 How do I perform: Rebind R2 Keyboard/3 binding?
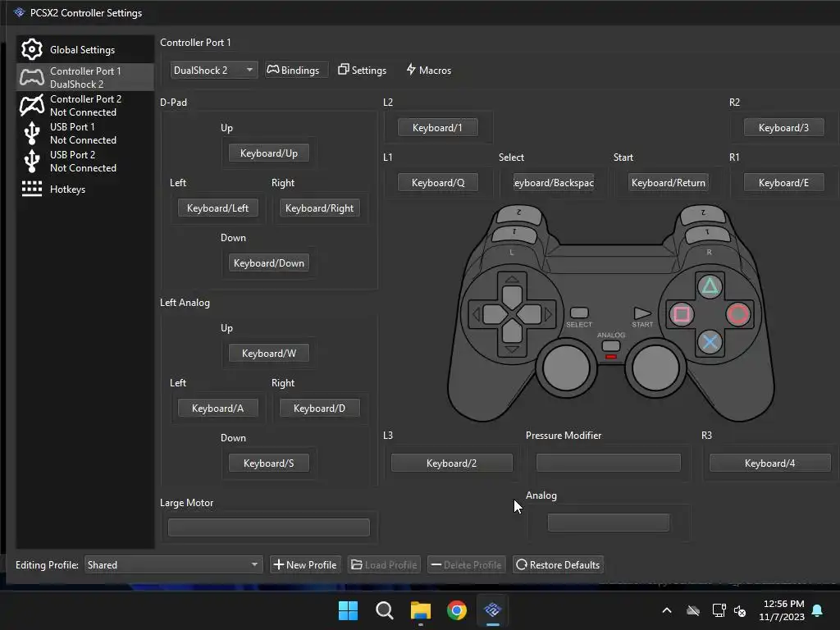pos(783,127)
